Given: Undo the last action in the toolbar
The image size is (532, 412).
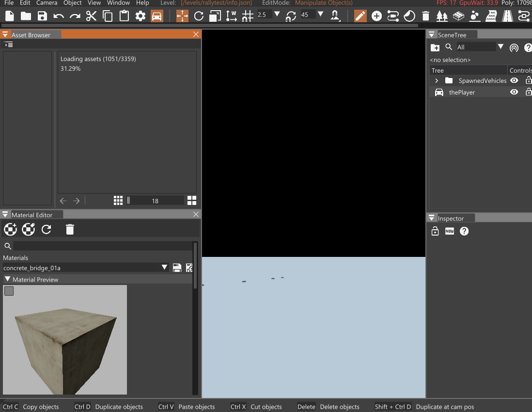Looking at the screenshot, I should (58, 16).
